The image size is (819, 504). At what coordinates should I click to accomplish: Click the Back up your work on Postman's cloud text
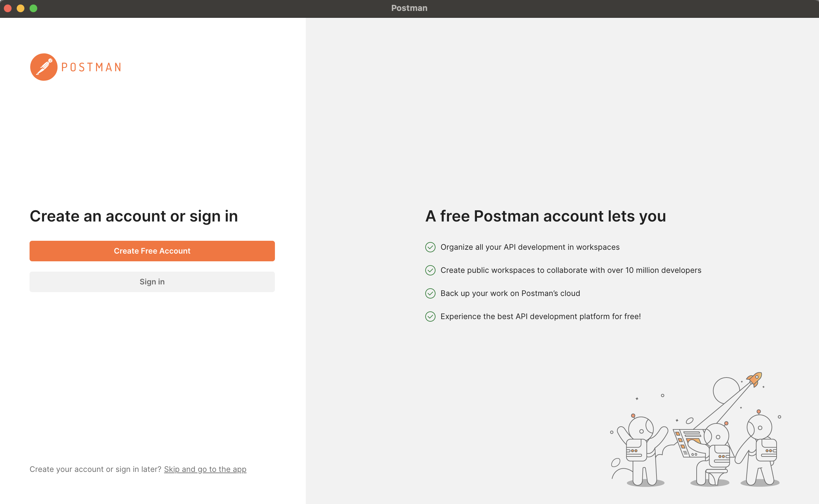tap(510, 293)
